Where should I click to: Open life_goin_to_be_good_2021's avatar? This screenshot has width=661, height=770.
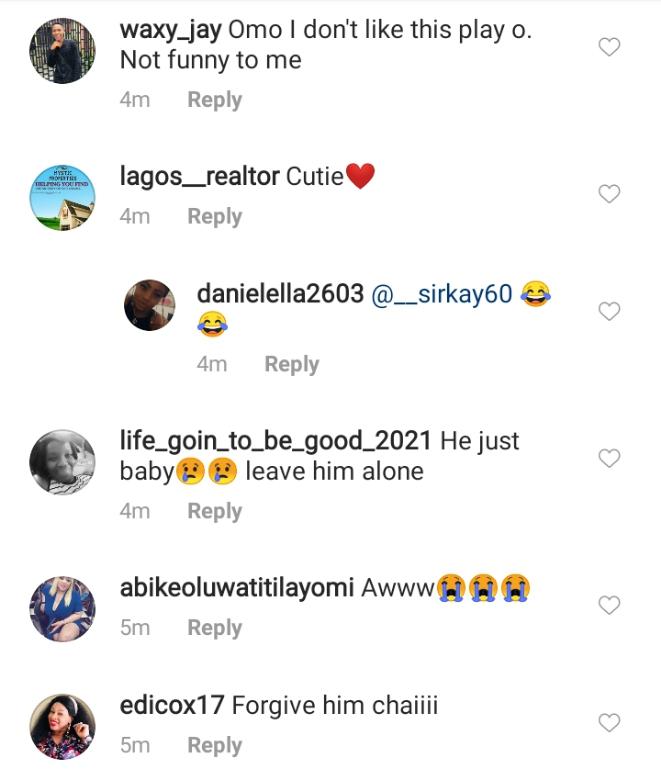click(x=62, y=461)
